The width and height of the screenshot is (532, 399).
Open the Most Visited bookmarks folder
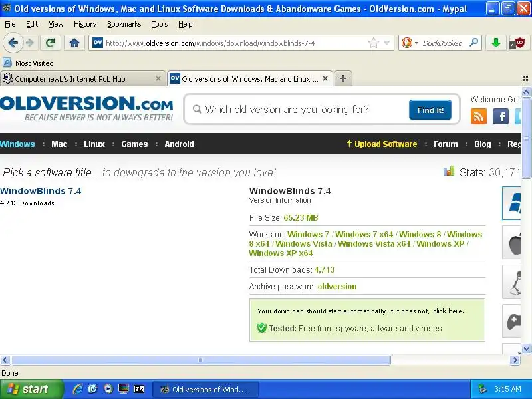[28, 63]
